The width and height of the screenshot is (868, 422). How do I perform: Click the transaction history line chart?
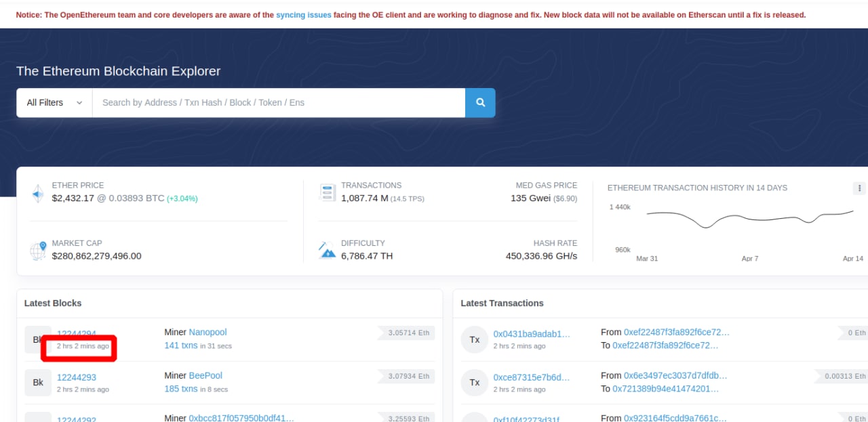click(750, 219)
